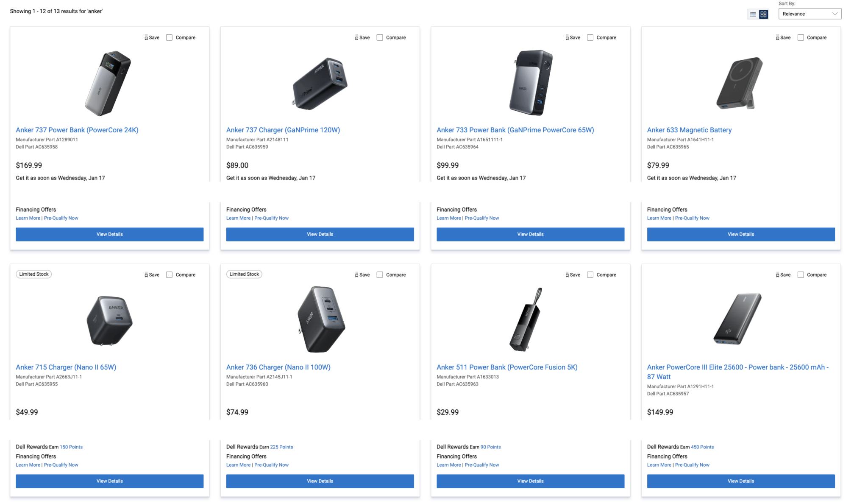The width and height of the screenshot is (868, 504).
Task: Save Anker 715 Charger bookmark icon
Action: pyautogui.click(x=146, y=275)
